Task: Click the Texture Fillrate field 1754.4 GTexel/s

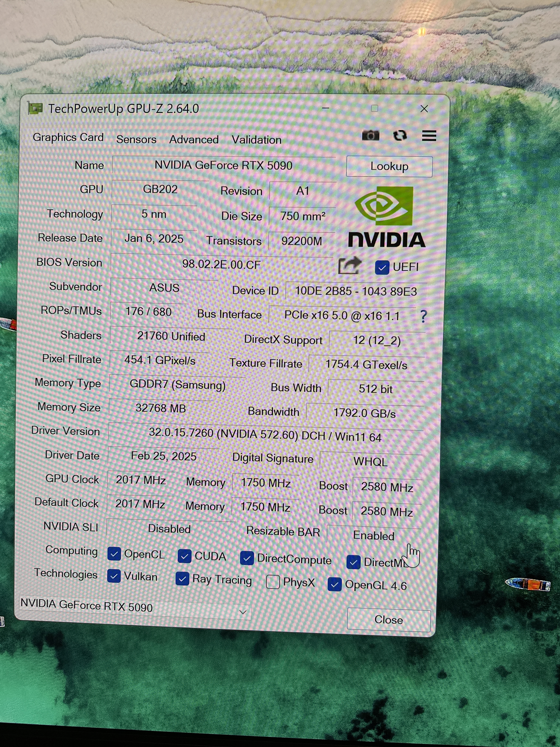Action: 367,365
